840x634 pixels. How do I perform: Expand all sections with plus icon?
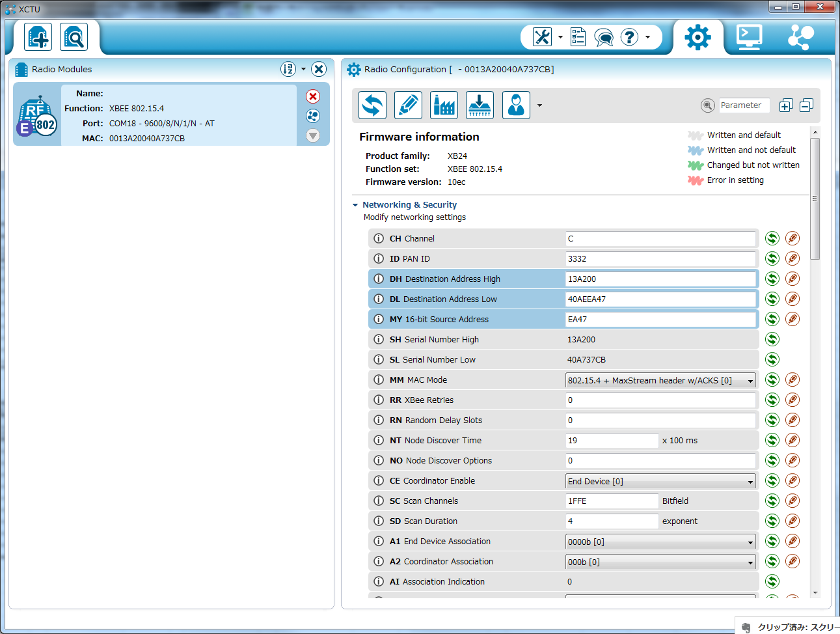coord(786,105)
